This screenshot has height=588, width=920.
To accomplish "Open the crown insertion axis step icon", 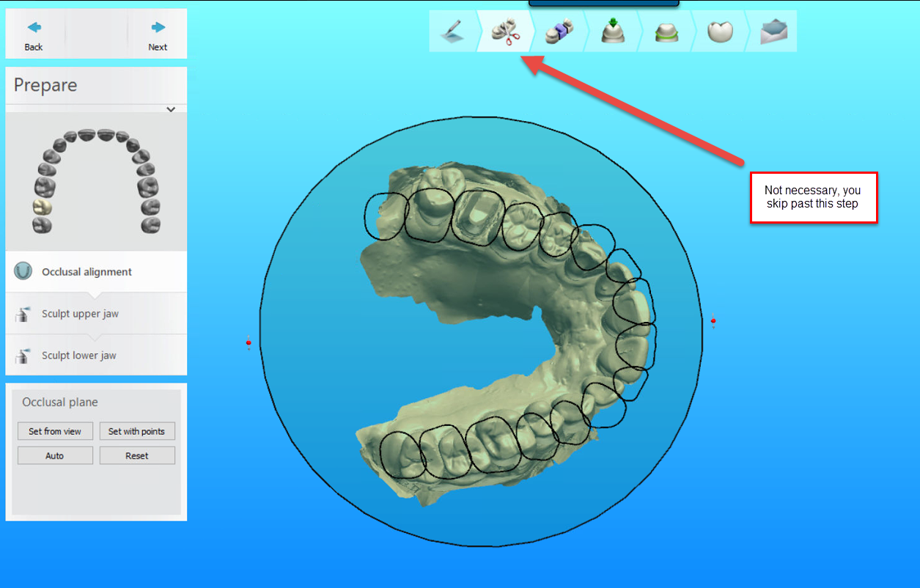I will 612,31.
